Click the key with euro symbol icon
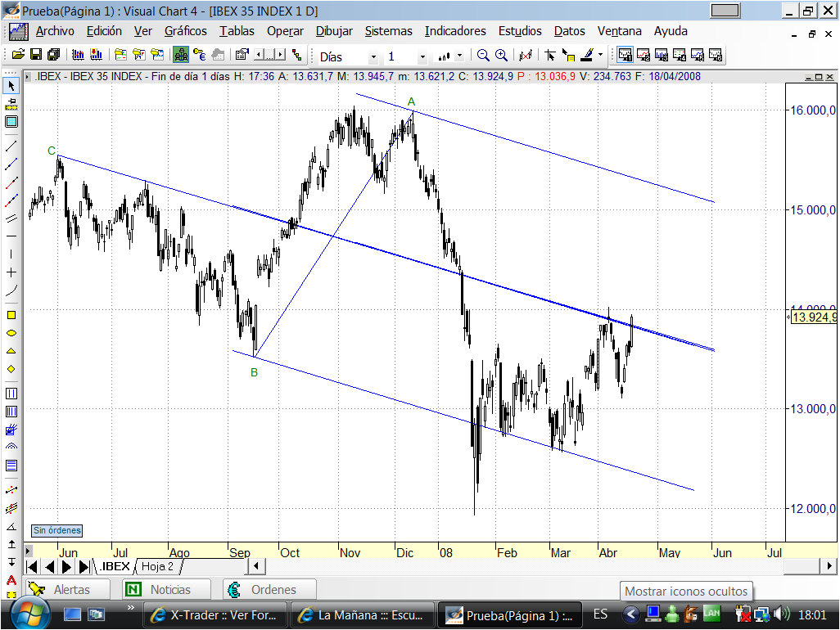Image resolution: width=840 pixels, height=630 pixels. tap(200, 54)
